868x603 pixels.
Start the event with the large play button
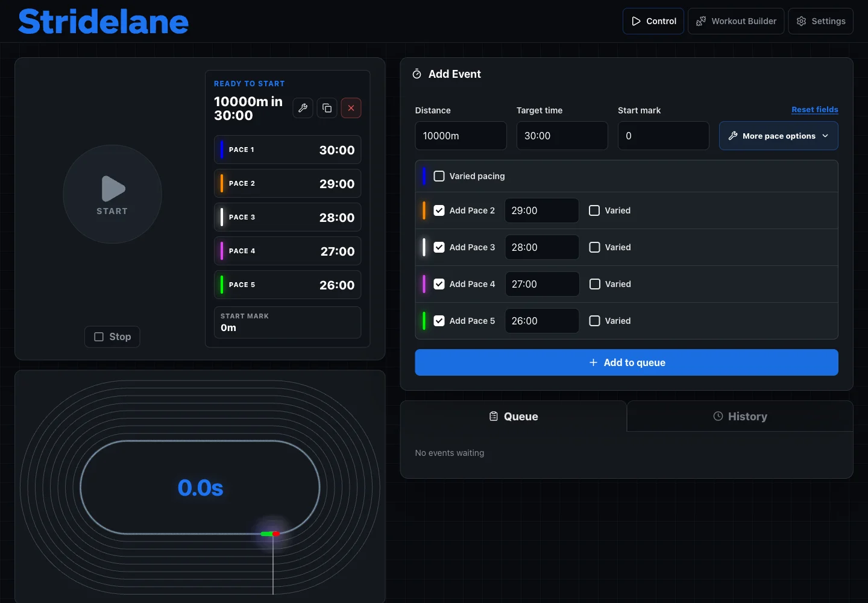[112, 194]
